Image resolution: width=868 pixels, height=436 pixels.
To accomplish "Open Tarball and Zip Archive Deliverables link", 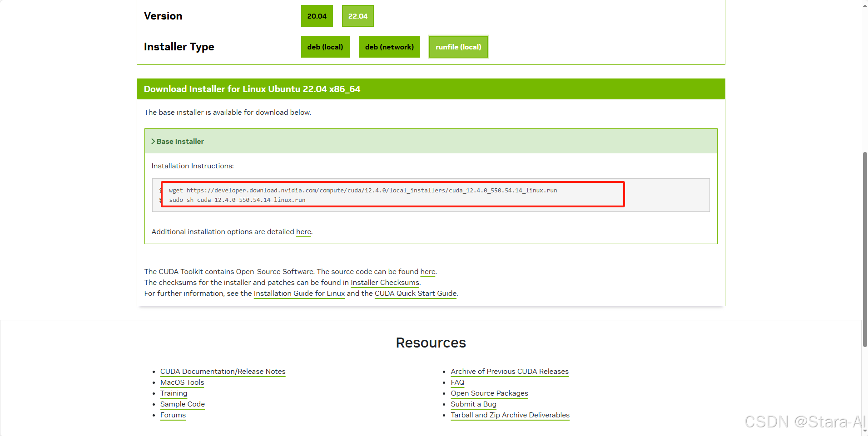I will point(510,415).
